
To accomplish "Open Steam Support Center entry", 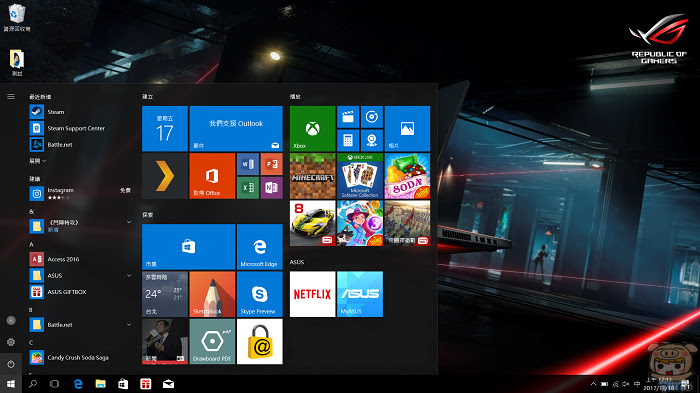I will click(x=80, y=128).
